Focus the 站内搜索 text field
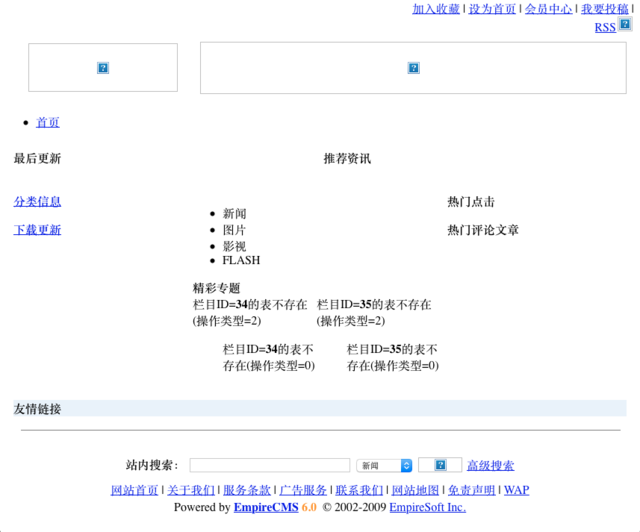Screen dimensions: 640x532 [x=270, y=465]
